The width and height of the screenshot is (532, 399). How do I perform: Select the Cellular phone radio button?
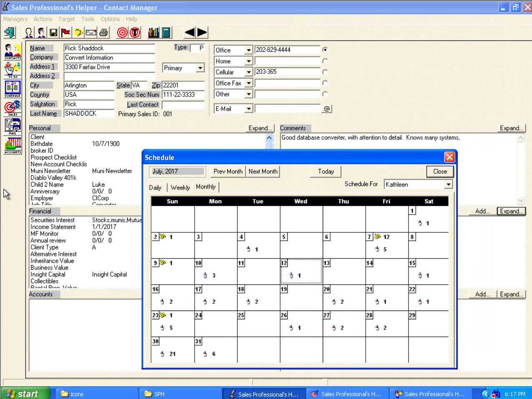(x=325, y=72)
